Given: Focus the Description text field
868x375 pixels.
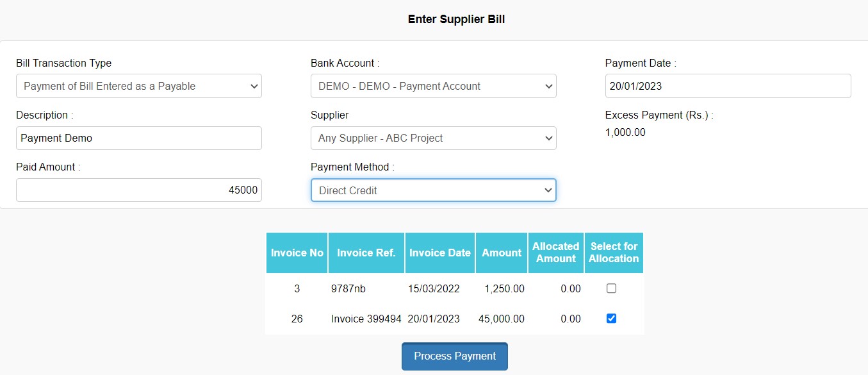Looking at the screenshot, I should pos(138,138).
